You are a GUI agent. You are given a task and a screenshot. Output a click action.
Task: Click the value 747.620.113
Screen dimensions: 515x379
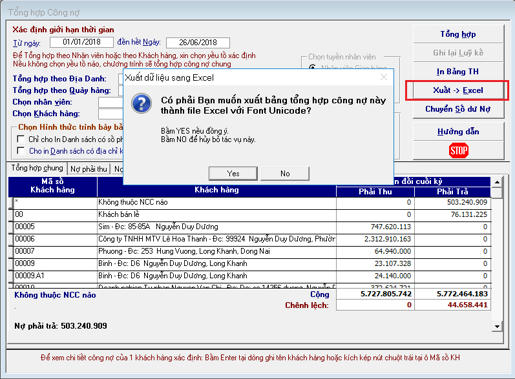pos(391,227)
